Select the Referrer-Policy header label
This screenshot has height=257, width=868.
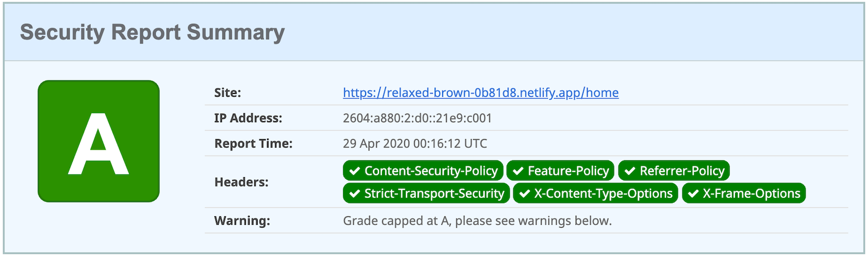[x=682, y=171]
